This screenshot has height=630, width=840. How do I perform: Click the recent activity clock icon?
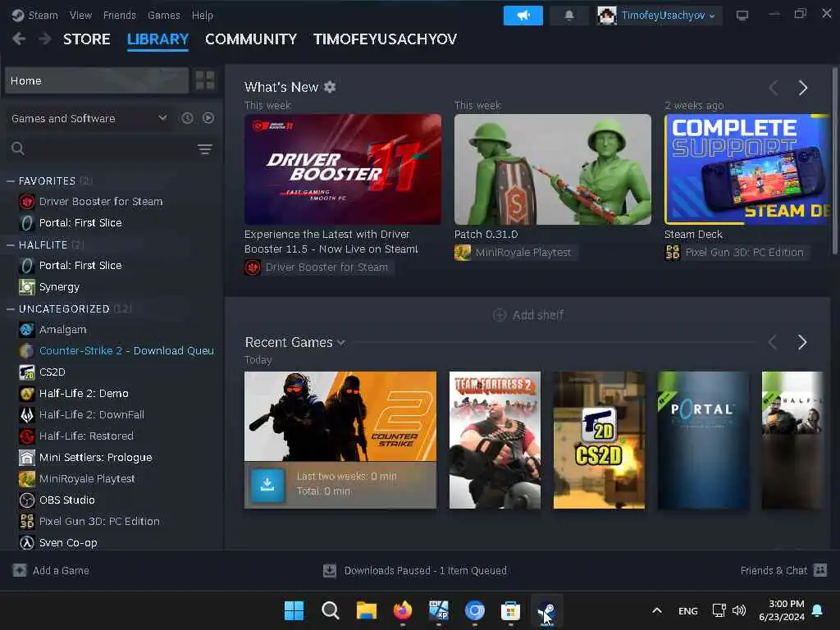[x=187, y=118]
